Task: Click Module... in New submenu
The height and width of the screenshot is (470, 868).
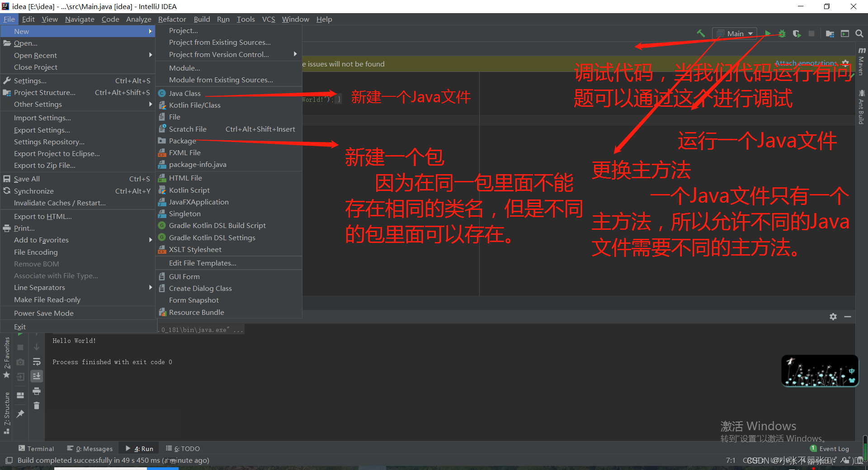Action: click(229, 68)
